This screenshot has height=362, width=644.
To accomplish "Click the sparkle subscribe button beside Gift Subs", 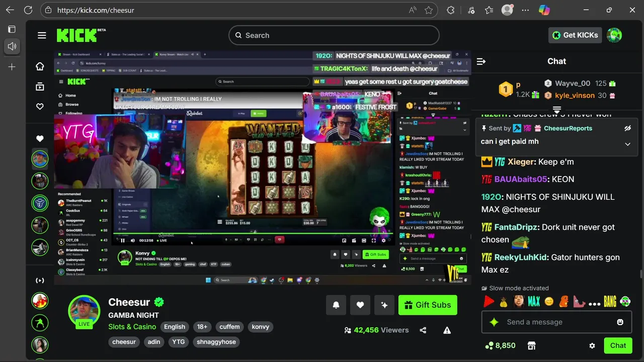I will click(x=384, y=305).
